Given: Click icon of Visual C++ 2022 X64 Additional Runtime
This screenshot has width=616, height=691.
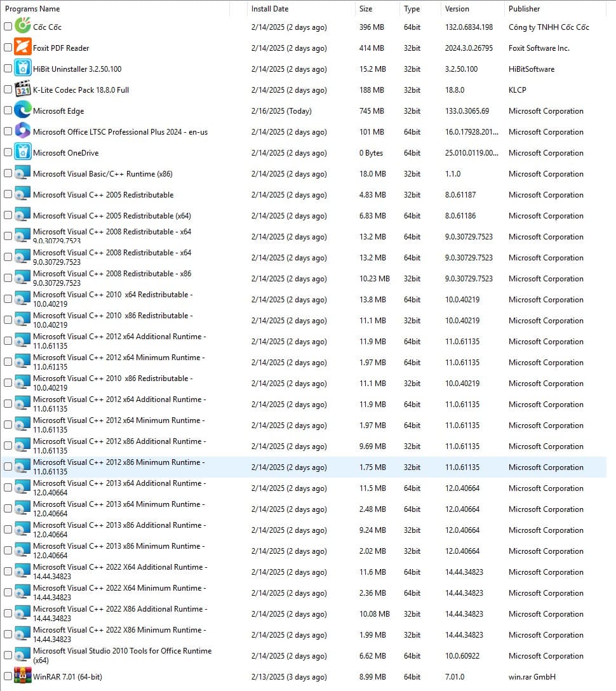Looking at the screenshot, I should click(22, 571).
